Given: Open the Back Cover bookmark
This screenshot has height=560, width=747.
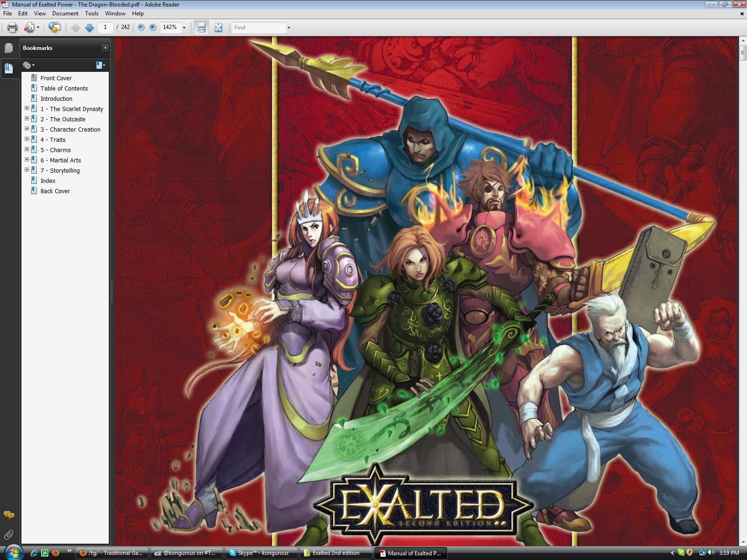Looking at the screenshot, I should (55, 191).
